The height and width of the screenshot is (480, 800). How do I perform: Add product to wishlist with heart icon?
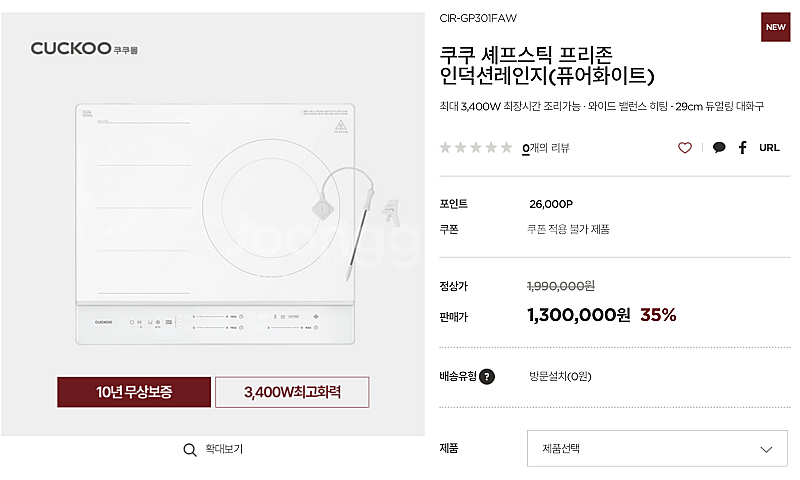685,148
